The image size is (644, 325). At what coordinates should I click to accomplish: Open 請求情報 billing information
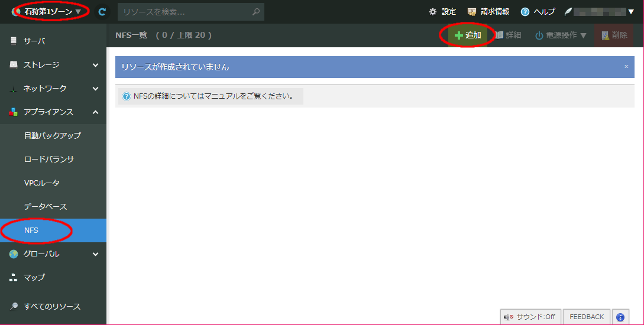[488, 11]
